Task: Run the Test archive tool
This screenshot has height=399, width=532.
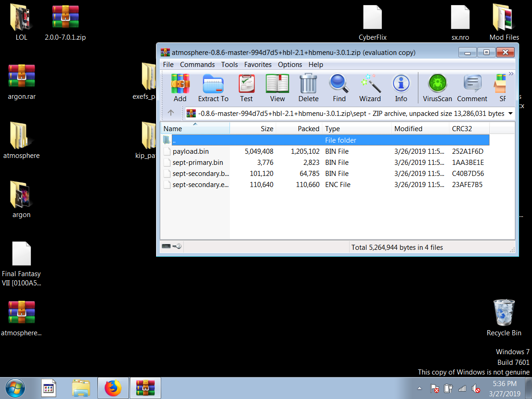Action: (x=246, y=88)
